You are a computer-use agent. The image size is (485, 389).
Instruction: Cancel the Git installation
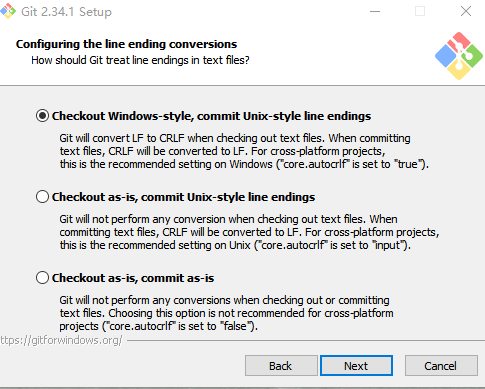pos(441,366)
